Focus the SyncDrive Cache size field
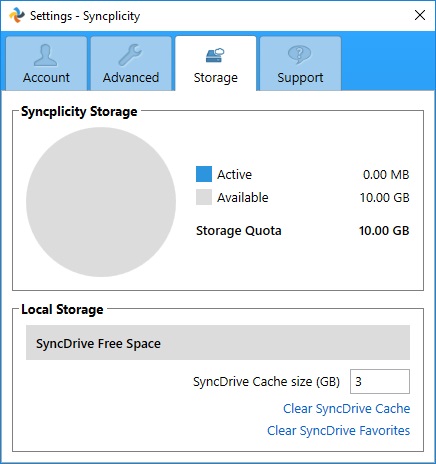This screenshot has height=464, width=436. [380, 381]
